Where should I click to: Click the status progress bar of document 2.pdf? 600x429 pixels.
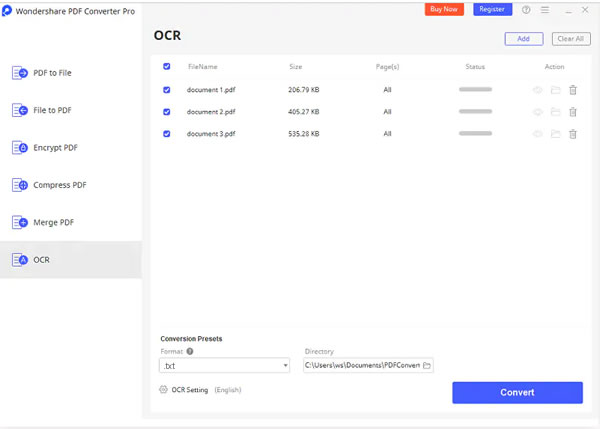click(475, 112)
